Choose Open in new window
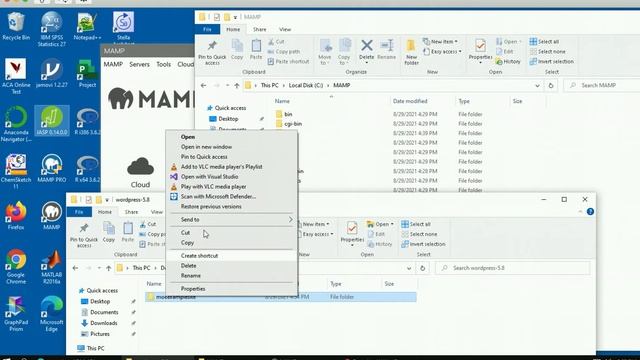 [231, 147]
